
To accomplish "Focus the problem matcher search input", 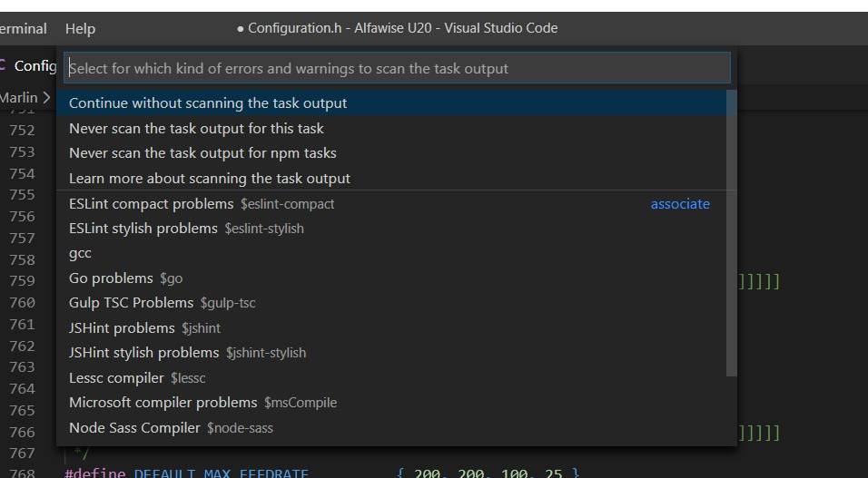I will coord(397,68).
